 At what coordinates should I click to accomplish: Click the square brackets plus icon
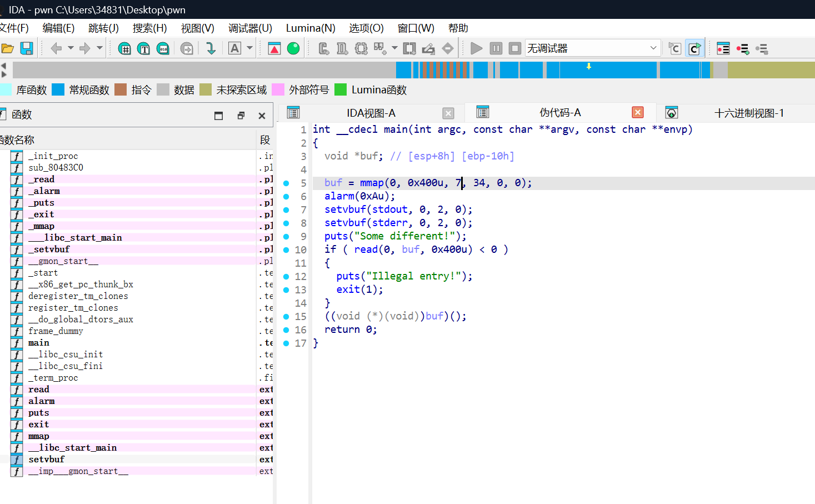click(409, 49)
